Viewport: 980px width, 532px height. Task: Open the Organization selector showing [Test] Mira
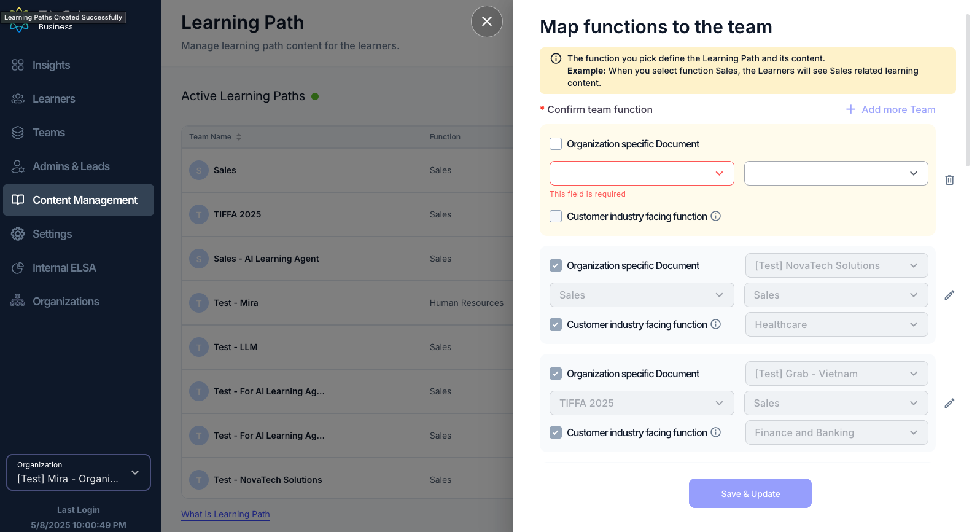(79, 472)
